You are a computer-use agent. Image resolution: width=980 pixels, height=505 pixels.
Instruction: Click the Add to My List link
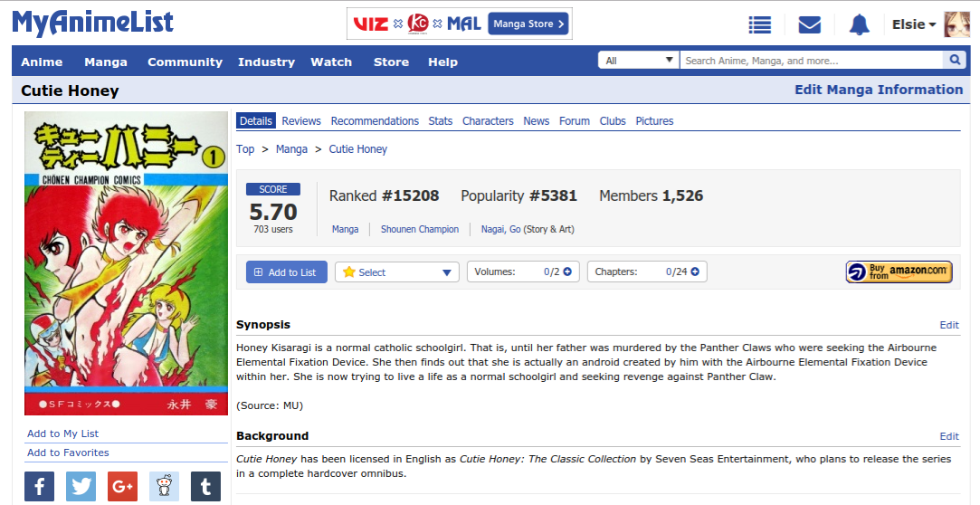tap(63, 434)
